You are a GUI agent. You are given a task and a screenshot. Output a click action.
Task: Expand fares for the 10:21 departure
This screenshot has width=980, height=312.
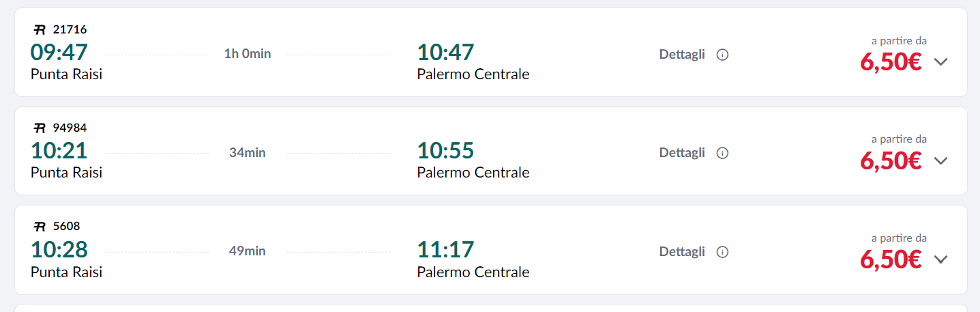(941, 160)
